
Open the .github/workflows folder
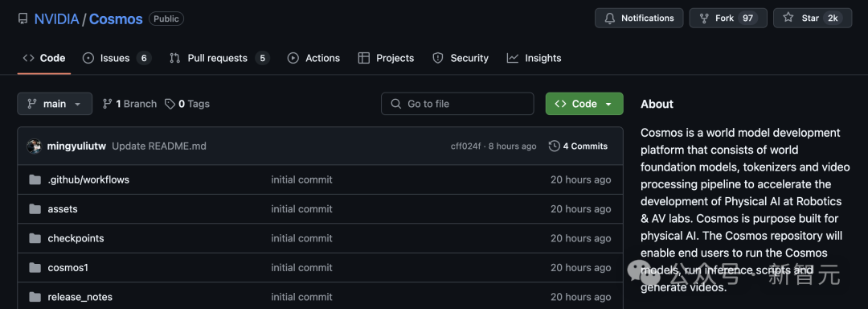point(88,179)
